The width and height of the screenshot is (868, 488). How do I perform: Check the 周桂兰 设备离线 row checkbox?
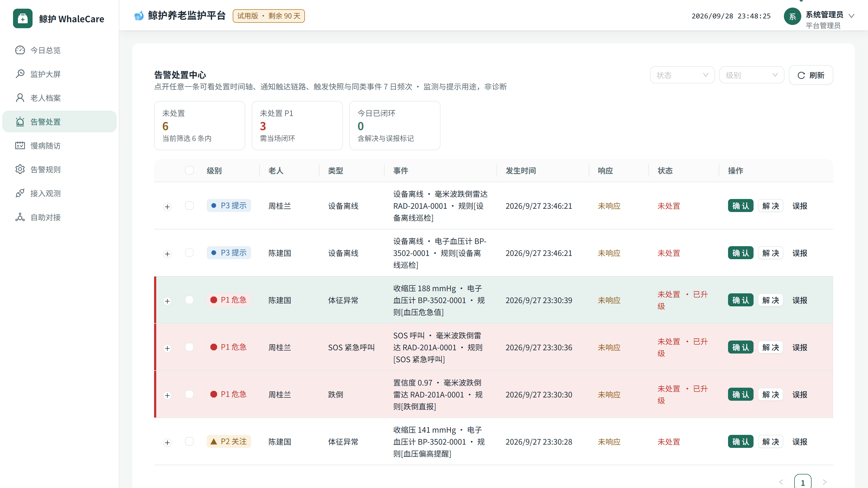(189, 206)
